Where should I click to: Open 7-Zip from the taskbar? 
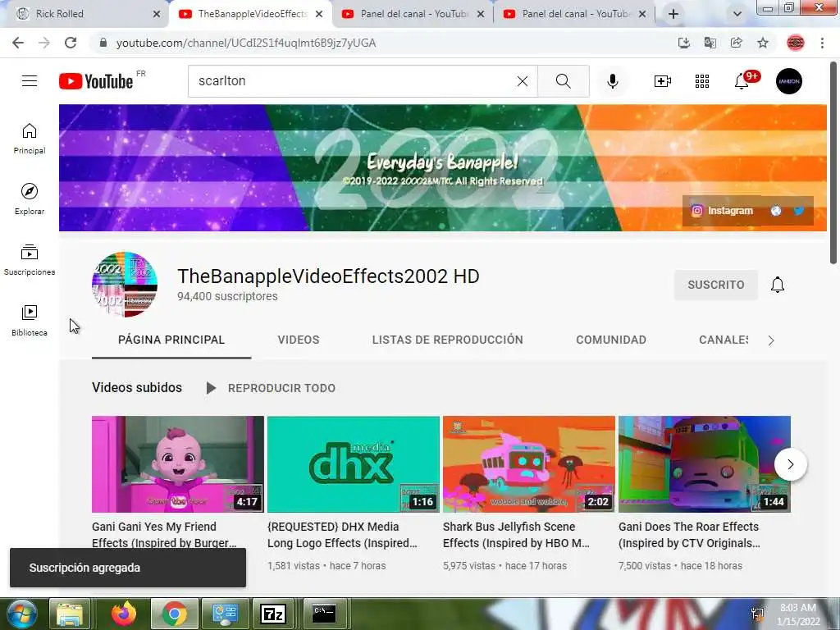pyautogui.click(x=273, y=614)
